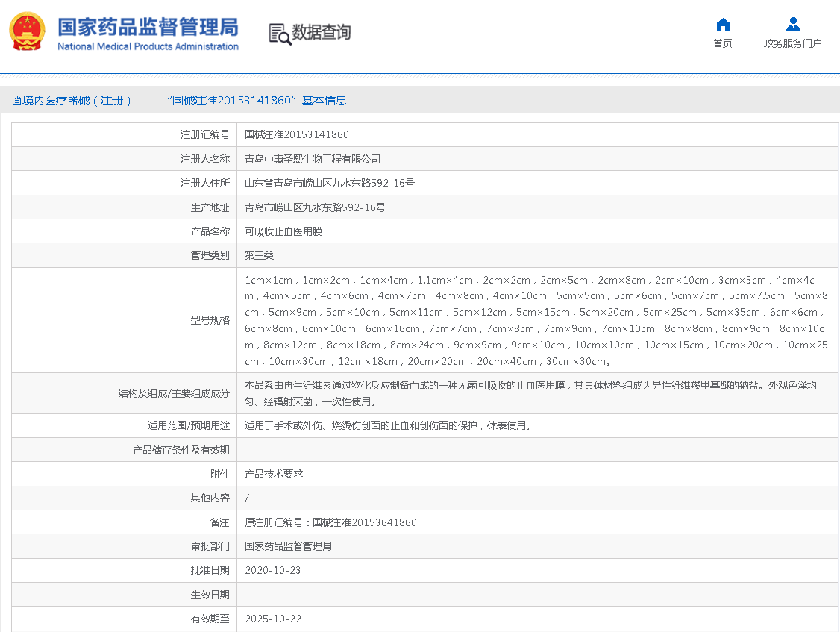Viewport: 840px width, 632px height.
Task: Click the national emblem logo
Action: 28,32
